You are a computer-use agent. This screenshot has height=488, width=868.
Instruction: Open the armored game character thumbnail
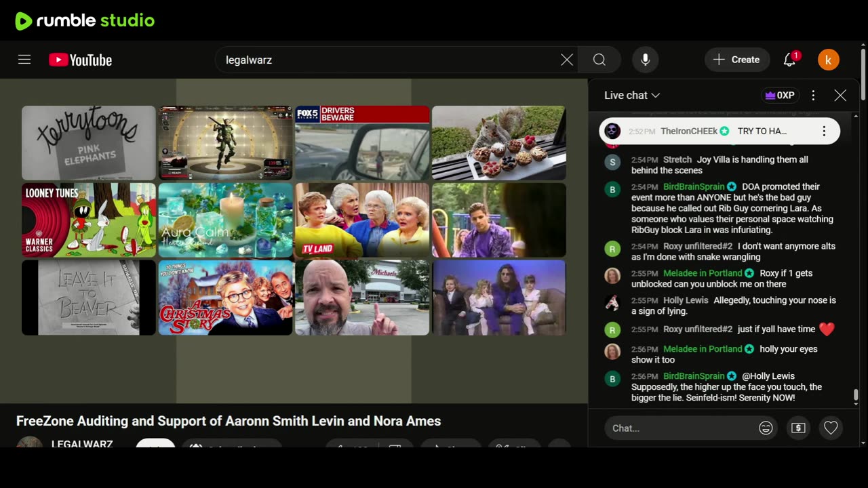point(226,143)
